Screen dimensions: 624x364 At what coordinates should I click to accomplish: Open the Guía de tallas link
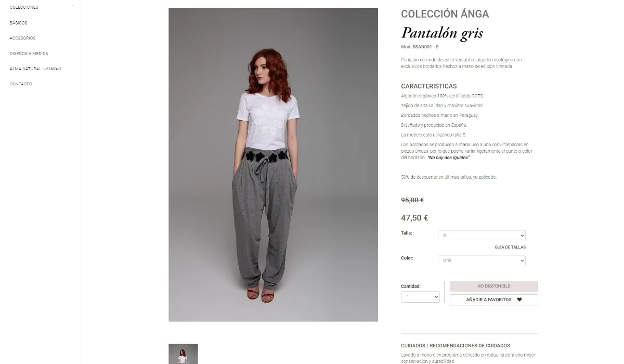pyautogui.click(x=510, y=248)
